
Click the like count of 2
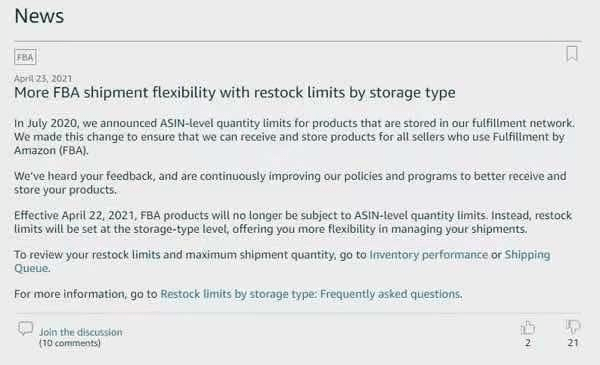tap(528, 343)
